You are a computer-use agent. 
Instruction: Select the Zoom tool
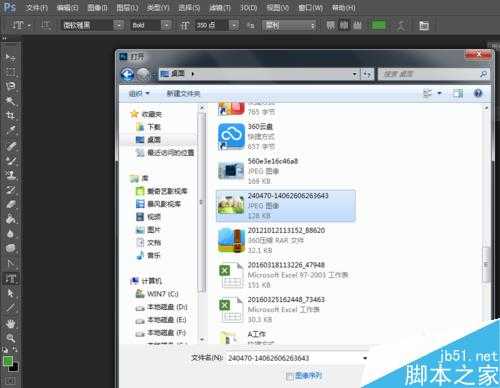point(10,338)
